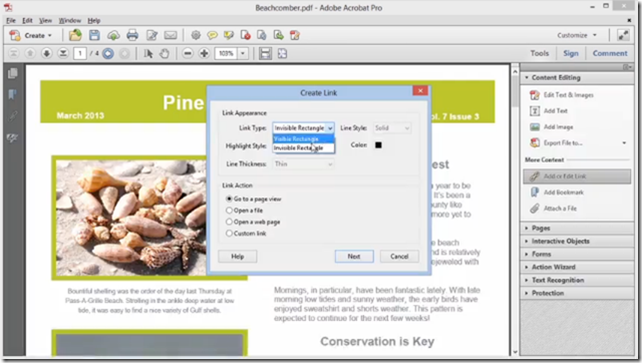Open the Link Type dropdown
Screen dimensions: 642x363
point(303,128)
